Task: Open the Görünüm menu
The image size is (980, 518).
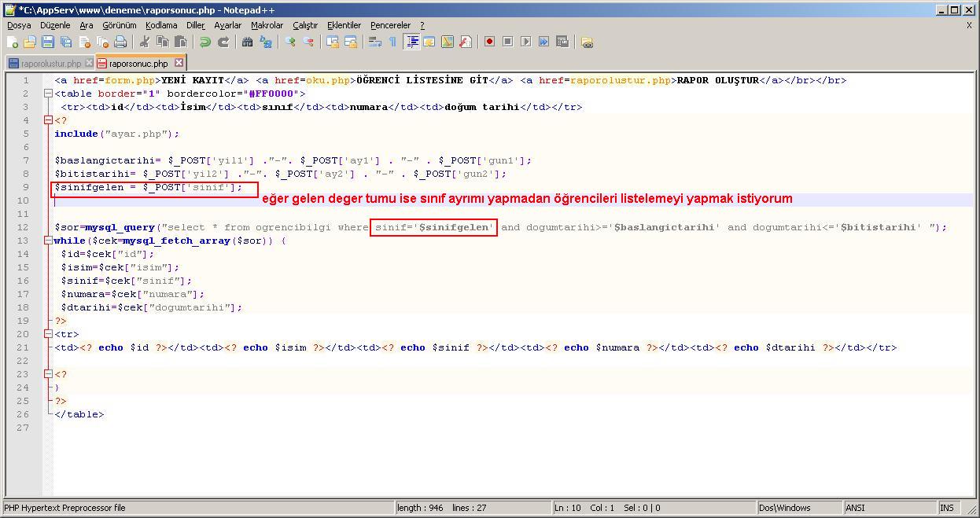Action: coord(120,25)
